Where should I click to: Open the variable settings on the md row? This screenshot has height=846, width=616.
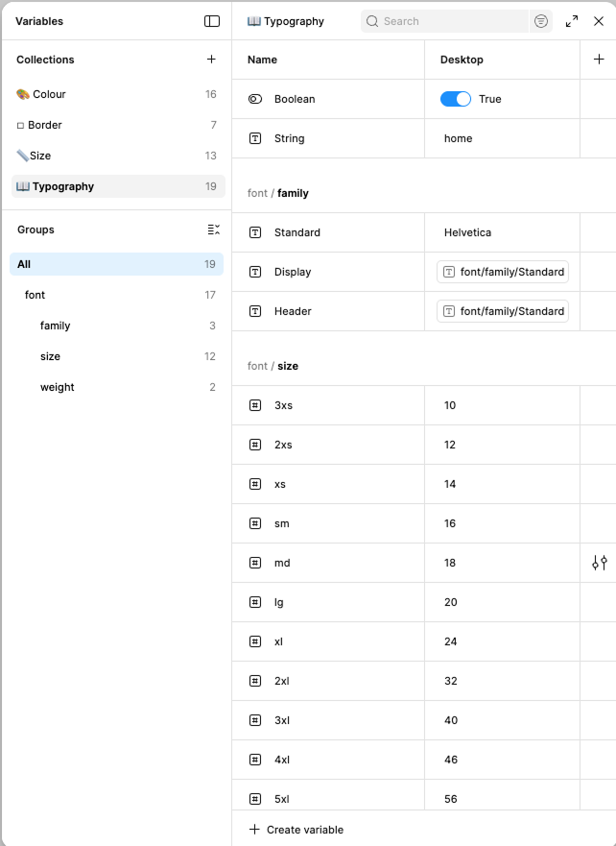pos(600,563)
